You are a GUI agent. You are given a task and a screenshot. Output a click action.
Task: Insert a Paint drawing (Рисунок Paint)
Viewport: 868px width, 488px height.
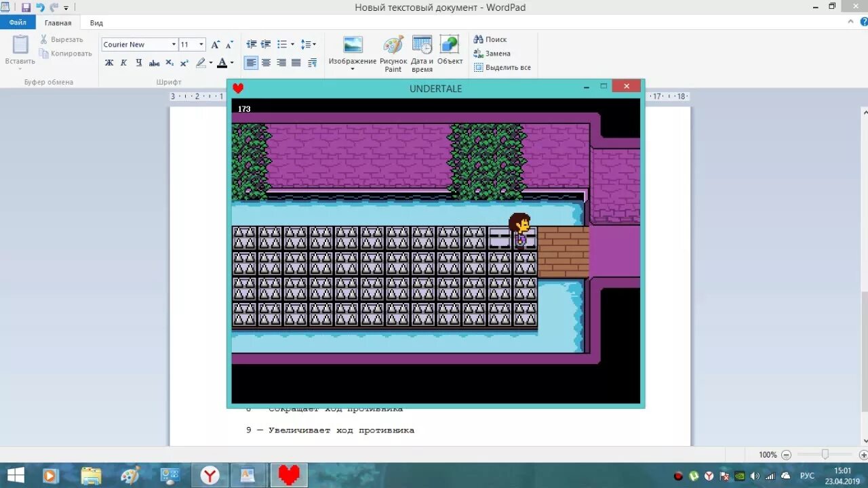click(393, 45)
